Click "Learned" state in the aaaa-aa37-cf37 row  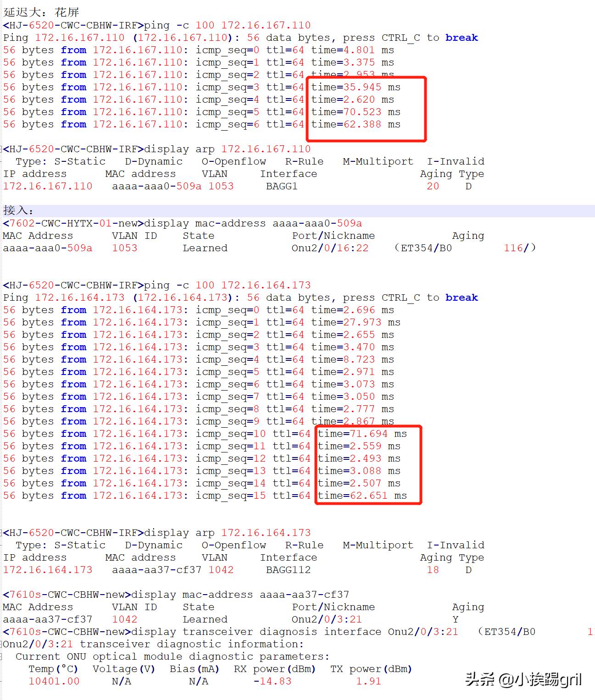coord(205,619)
